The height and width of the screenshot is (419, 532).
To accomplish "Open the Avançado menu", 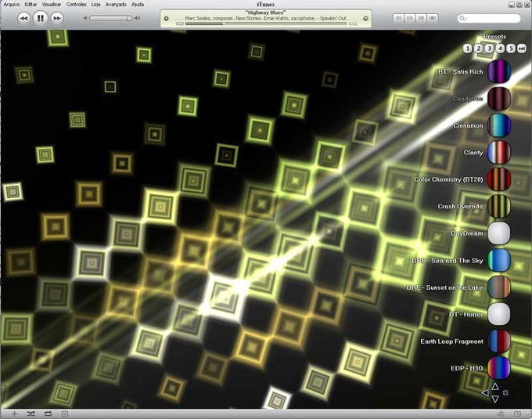I will (x=116, y=5).
